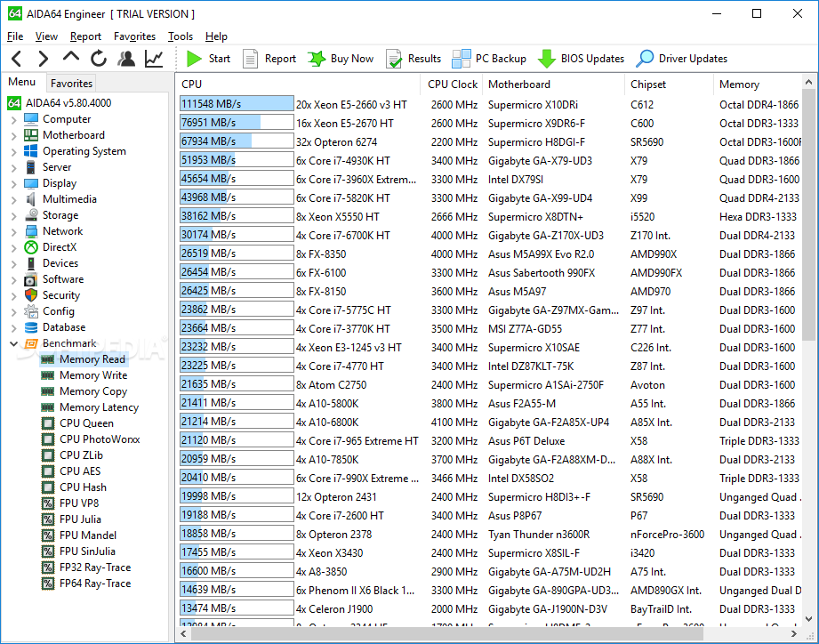819x644 pixels.
Task: Switch to the Favorites tab in sidebar
Action: 71,83
